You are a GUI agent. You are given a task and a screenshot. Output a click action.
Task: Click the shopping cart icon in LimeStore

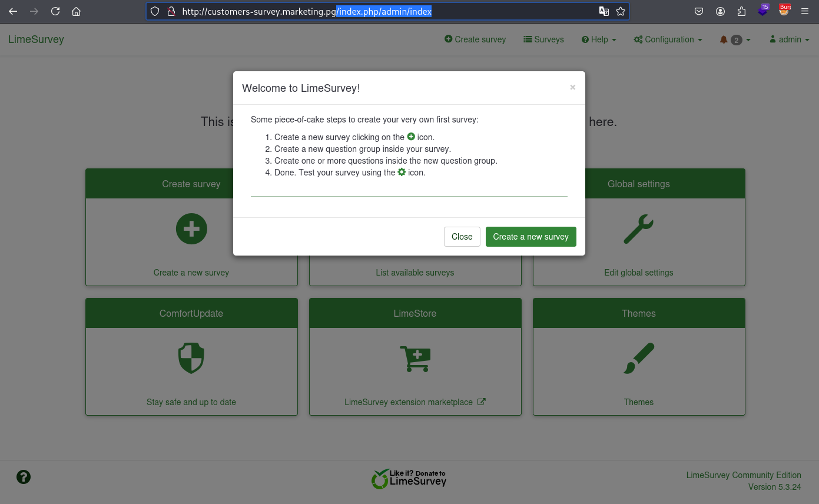[x=415, y=359]
